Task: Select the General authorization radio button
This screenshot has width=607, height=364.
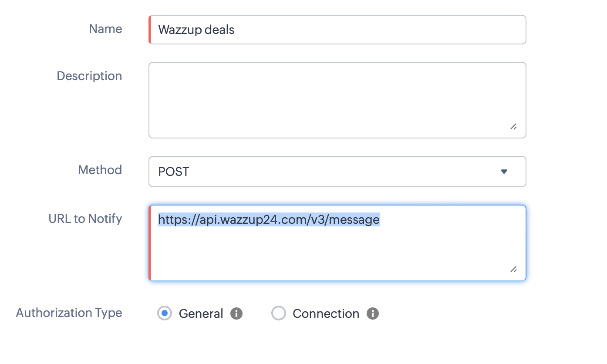Action: [x=164, y=313]
